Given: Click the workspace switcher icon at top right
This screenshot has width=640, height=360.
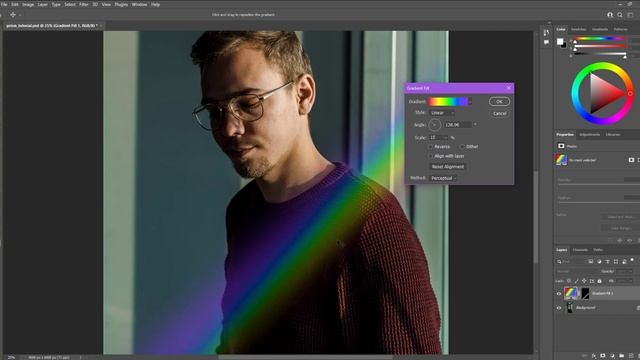Looking at the screenshot, I should click(630, 15).
